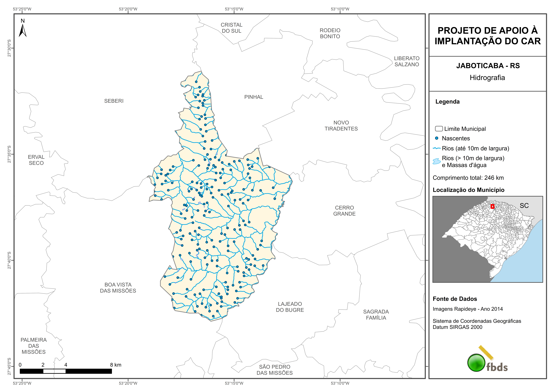
Task: Click the Rios até 10m line symbol
Action: pyautogui.click(x=437, y=148)
